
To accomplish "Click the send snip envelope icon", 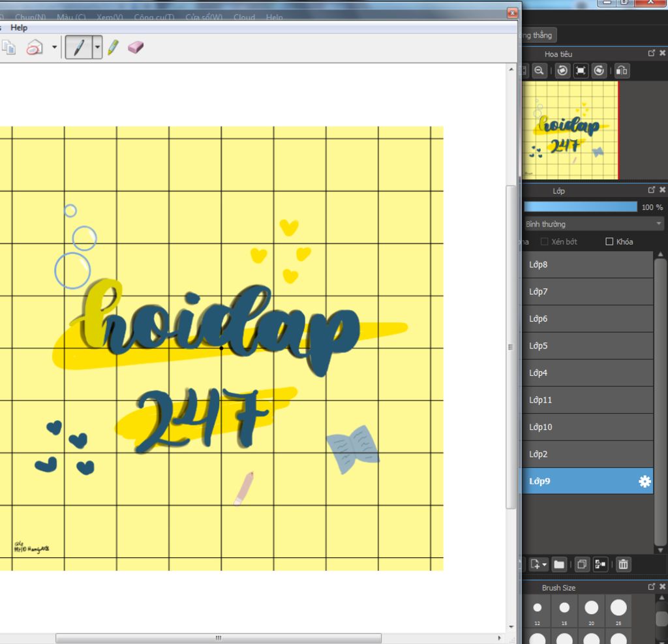I will pyautogui.click(x=35, y=48).
